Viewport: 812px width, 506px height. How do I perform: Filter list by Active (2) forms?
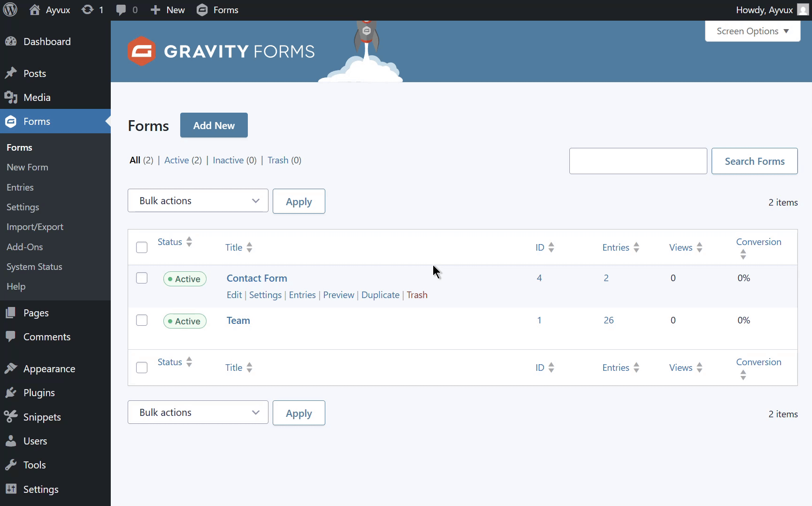(183, 160)
